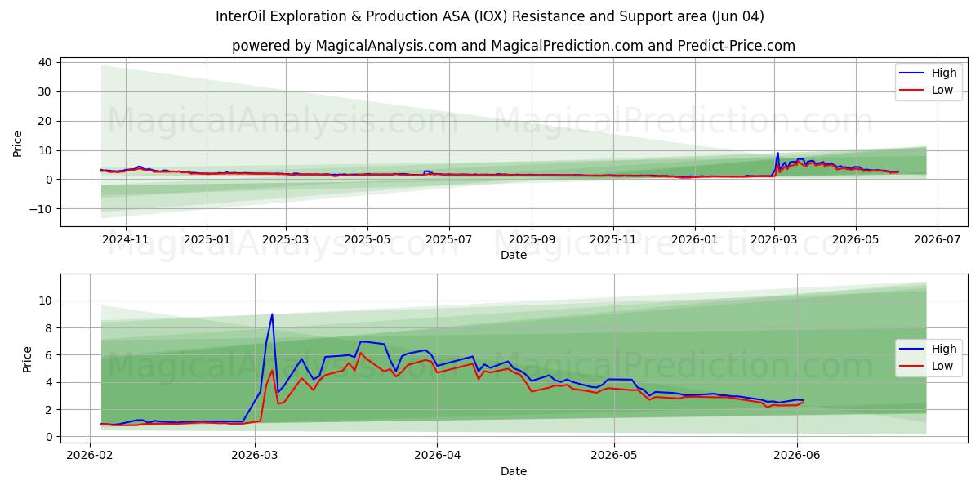Click the '2026-02' tick label on bottom axis
Image resolution: width=980 pixels, height=490 pixels.
pyautogui.click(x=89, y=456)
